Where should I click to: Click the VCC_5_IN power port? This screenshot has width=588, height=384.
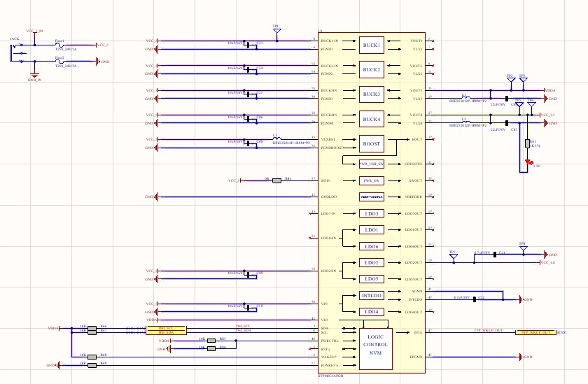[34, 32]
